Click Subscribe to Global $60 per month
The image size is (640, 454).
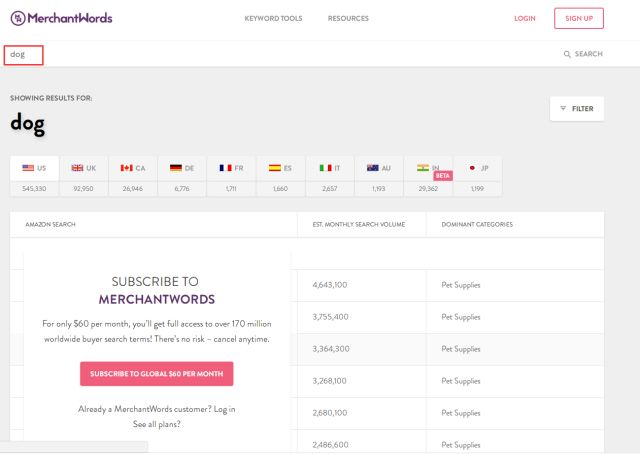[x=157, y=374]
